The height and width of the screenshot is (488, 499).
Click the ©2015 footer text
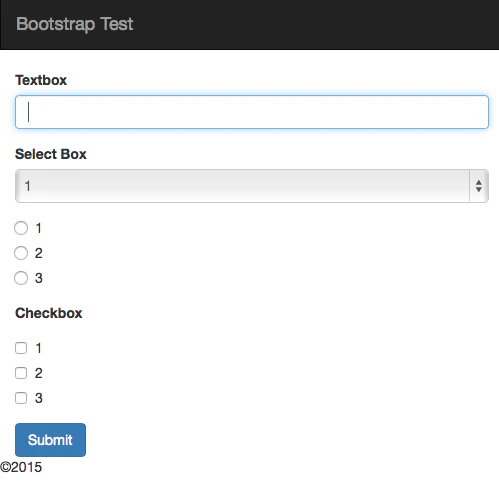21,467
